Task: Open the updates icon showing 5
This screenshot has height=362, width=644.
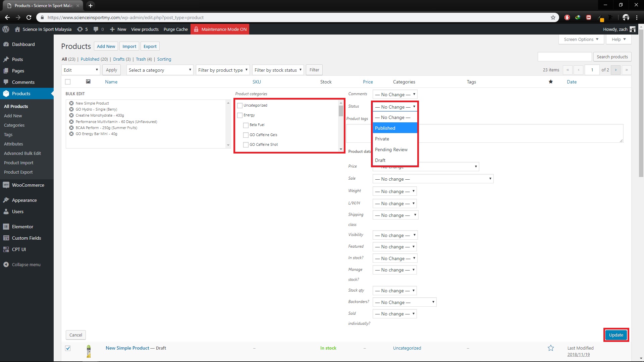Action: 80,29
